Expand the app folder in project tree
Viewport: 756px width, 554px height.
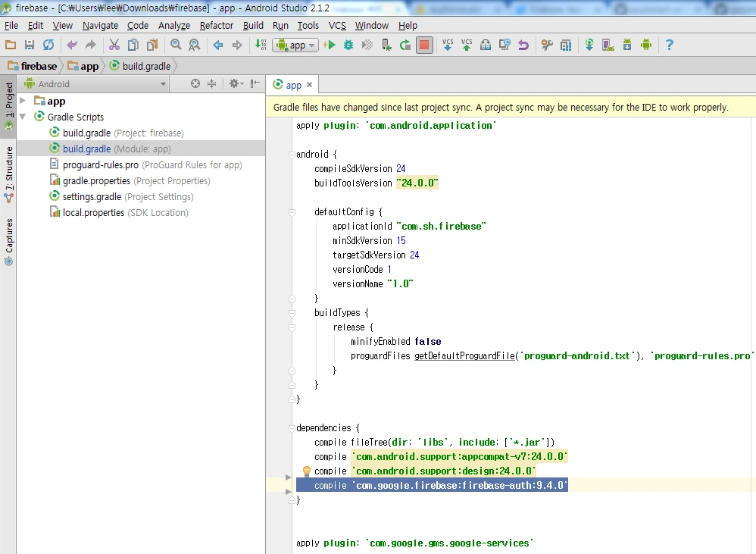23,101
